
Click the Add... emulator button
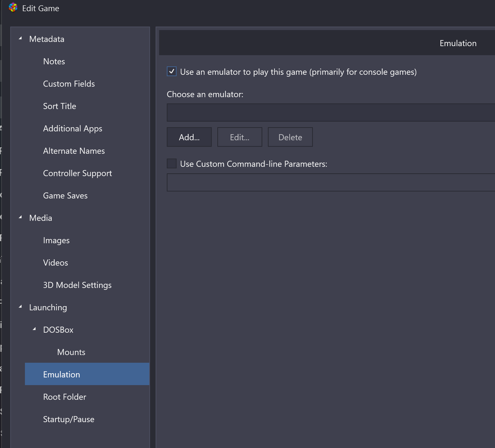coord(189,137)
